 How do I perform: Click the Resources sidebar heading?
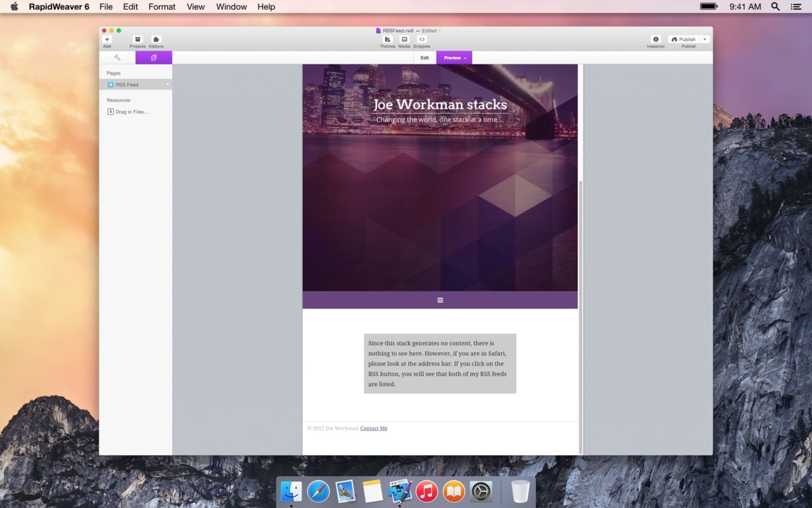point(118,100)
